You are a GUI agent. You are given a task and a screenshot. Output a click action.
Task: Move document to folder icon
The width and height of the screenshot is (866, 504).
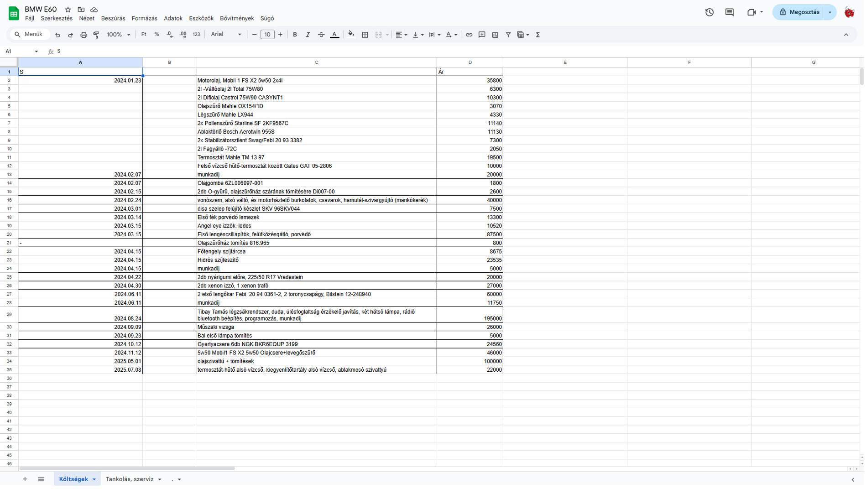pyautogui.click(x=81, y=10)
